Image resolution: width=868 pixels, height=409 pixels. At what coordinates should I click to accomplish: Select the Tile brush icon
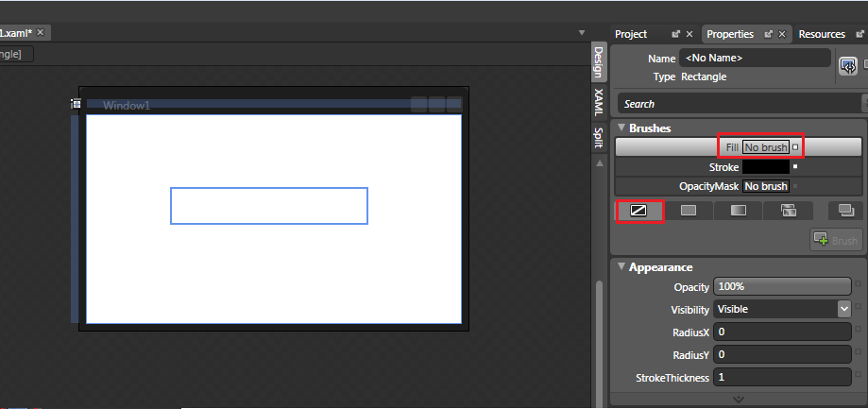point(788,211)
